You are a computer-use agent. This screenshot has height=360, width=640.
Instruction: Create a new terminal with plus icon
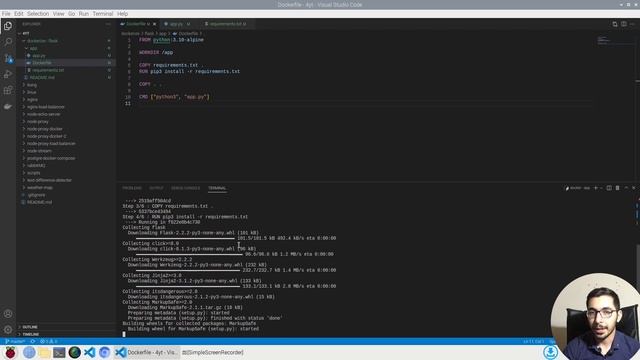(x=596, y=188)
